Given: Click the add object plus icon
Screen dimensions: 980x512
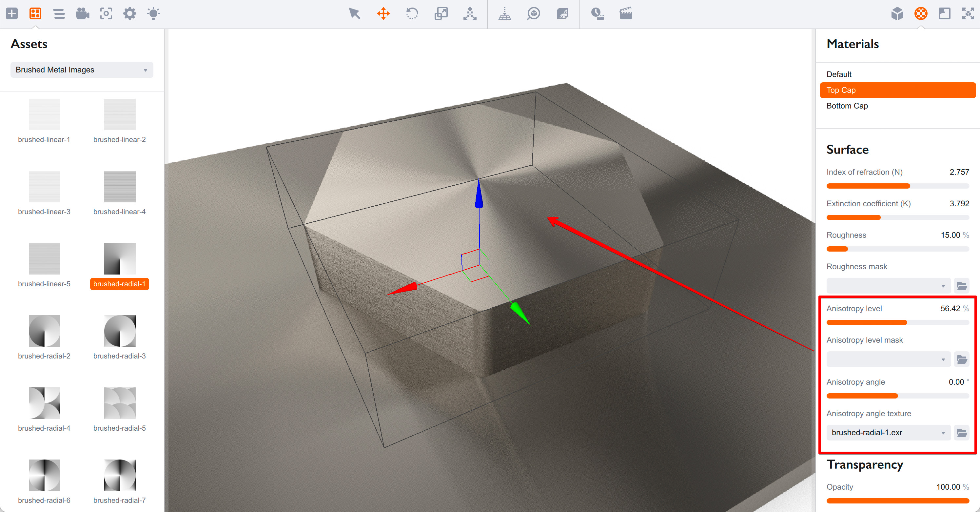Looking at the screenshot, I should pyautogui.click(x=12, y=14).
